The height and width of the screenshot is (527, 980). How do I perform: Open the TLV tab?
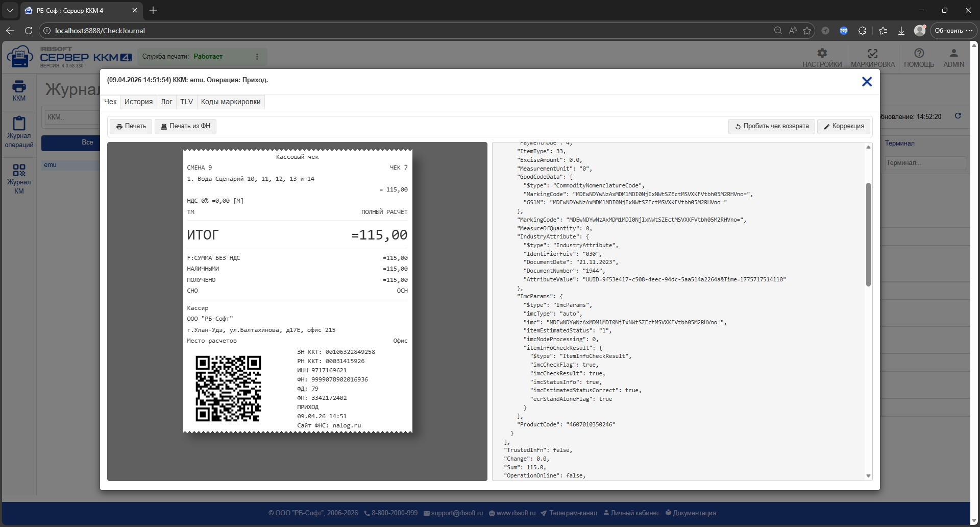tap(186, 102)
